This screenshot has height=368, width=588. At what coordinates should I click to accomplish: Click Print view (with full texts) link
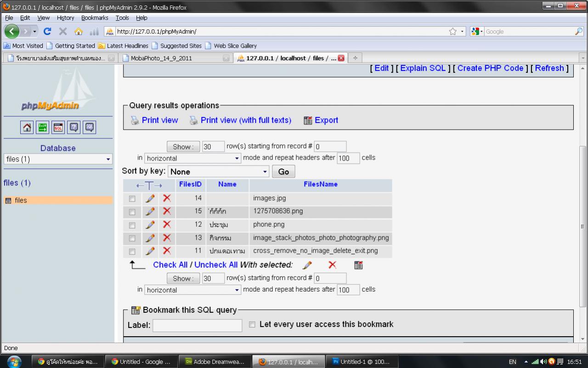[x=246, y=120]
